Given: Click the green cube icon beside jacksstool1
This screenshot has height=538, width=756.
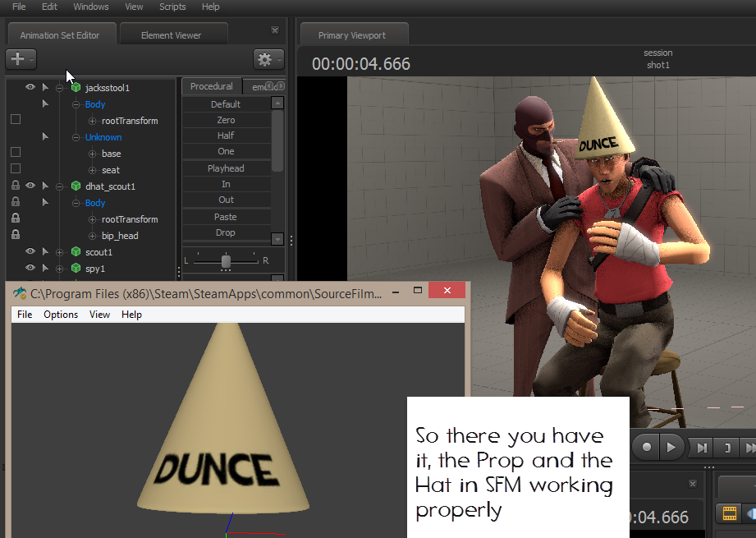Looking at the screenshot, I should (x=76, y=87).
